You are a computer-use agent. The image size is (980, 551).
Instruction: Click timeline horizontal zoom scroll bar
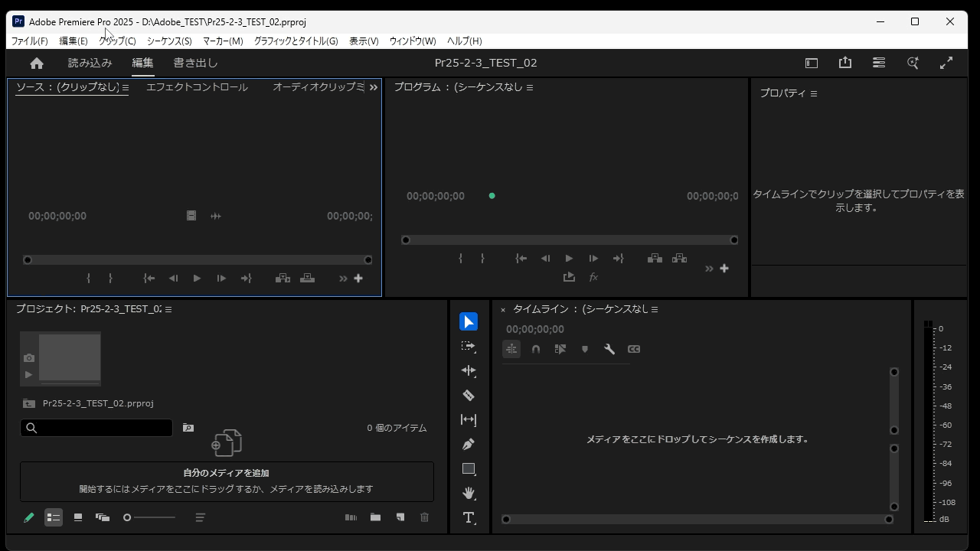697,520
